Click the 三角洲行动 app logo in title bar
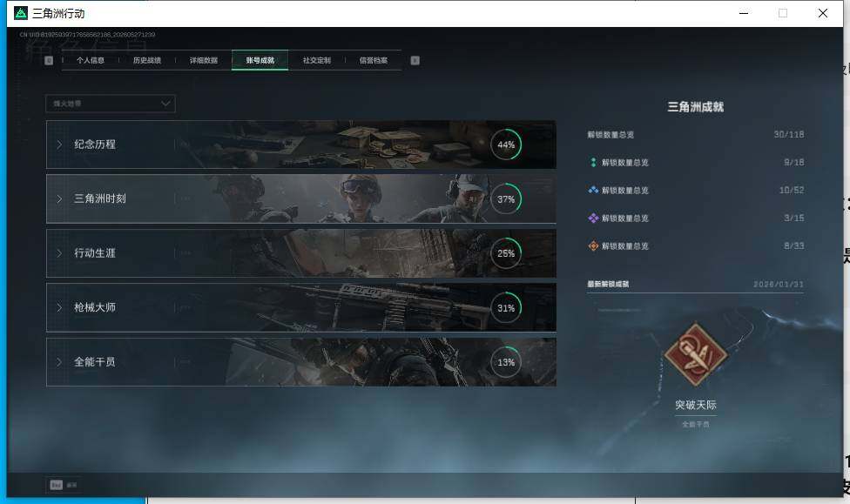The image size is (850, 504). (x=21, y=13)
